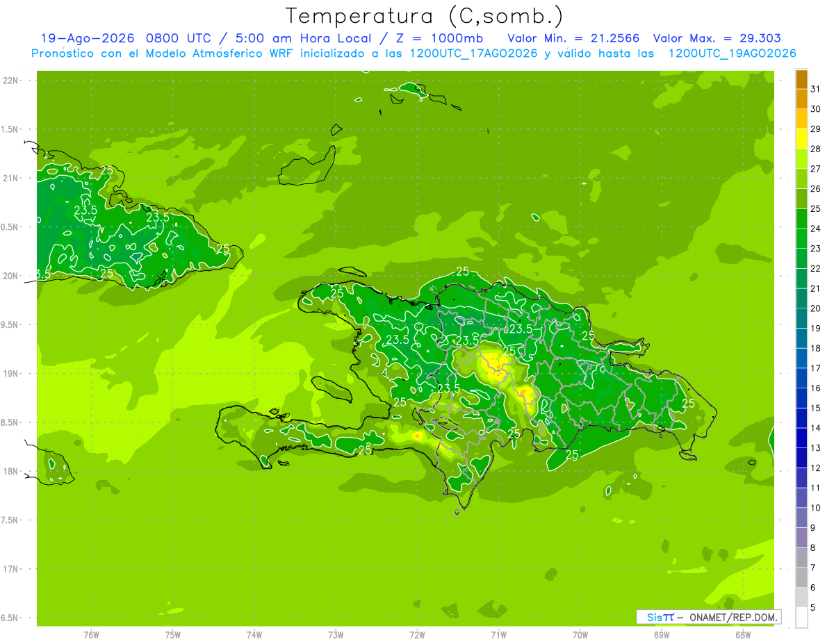This screenshot has height=644, width=834.
Task: Click the "73W" longitude label
Action: coord(336,634)
